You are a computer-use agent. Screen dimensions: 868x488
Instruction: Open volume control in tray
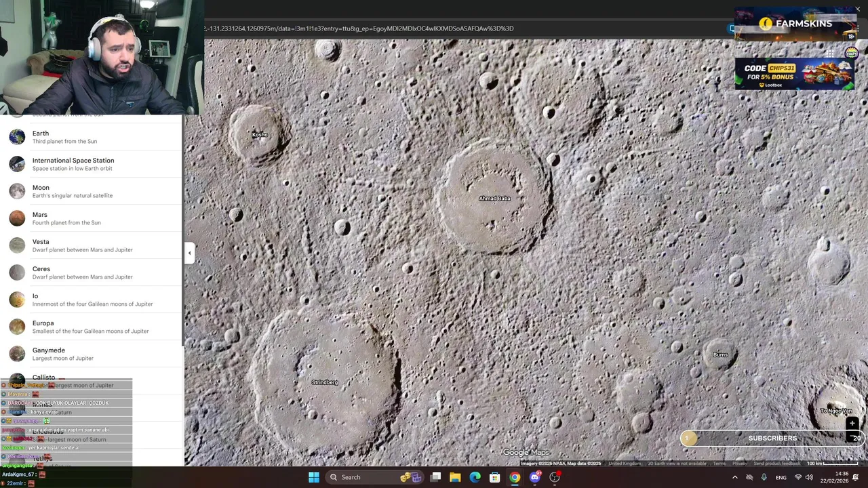pos(809,477)
